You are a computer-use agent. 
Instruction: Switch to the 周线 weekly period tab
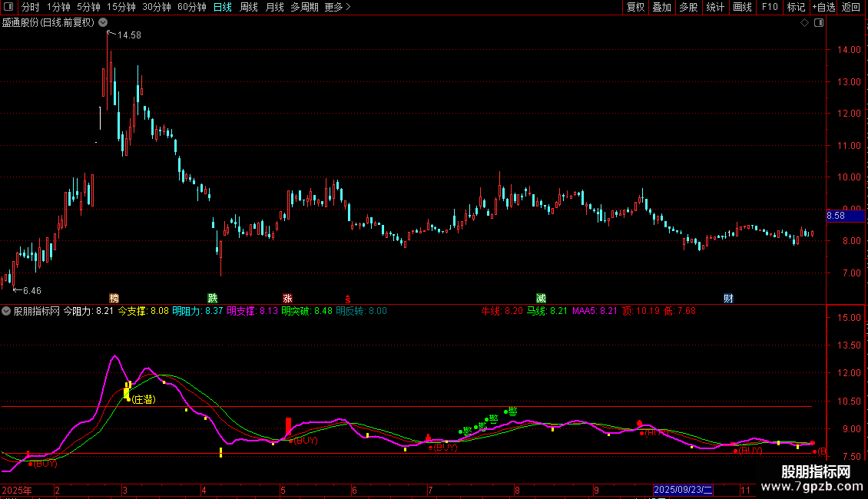[x=249, y=7]
